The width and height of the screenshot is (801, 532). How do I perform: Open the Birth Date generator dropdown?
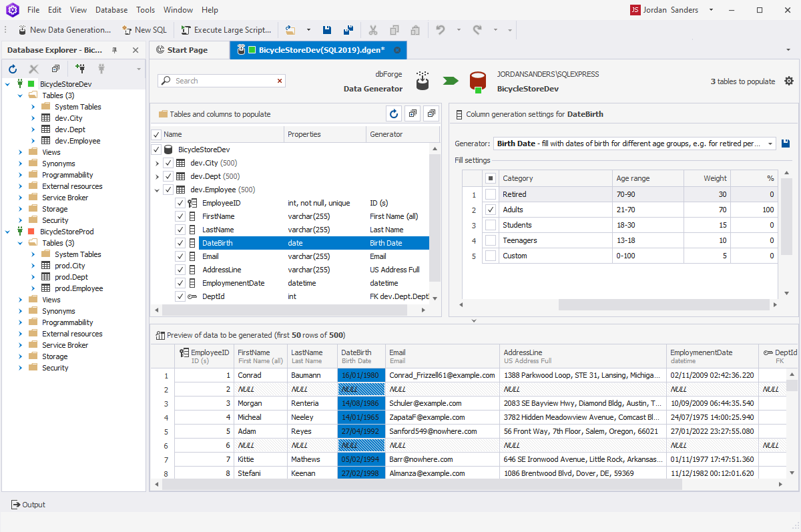[770, 143]
